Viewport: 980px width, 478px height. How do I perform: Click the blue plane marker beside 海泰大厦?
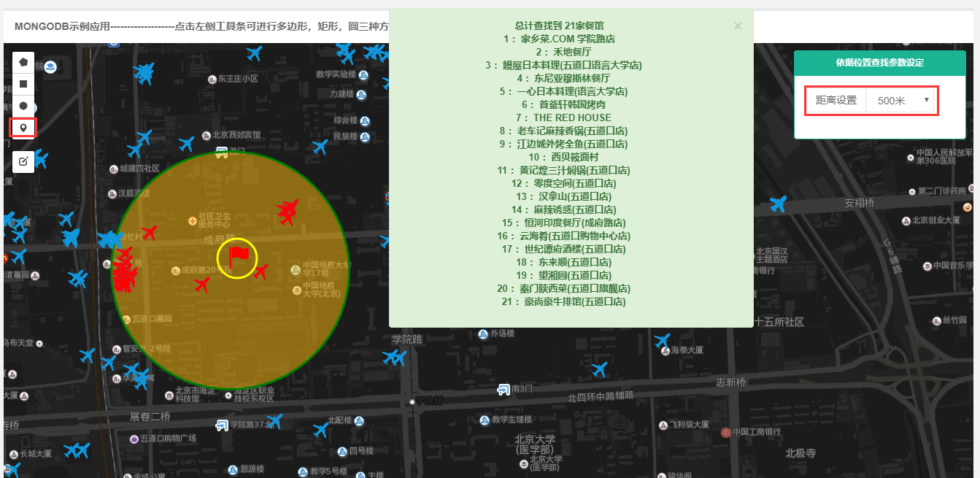click(662, 341)
